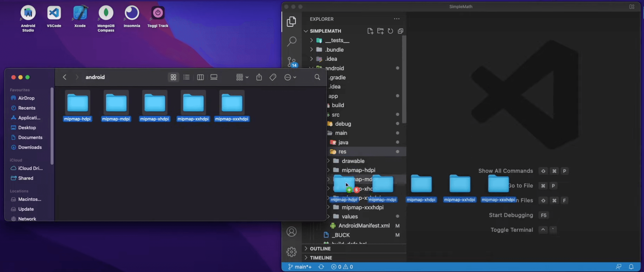
Task: Switch Finder to list view
Action: pyautogui.click(x=187, y=77)
